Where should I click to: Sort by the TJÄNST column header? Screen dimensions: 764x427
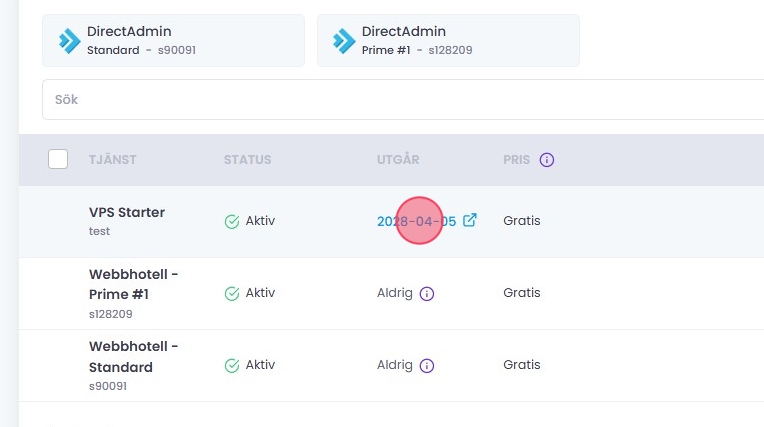[112, 160]
